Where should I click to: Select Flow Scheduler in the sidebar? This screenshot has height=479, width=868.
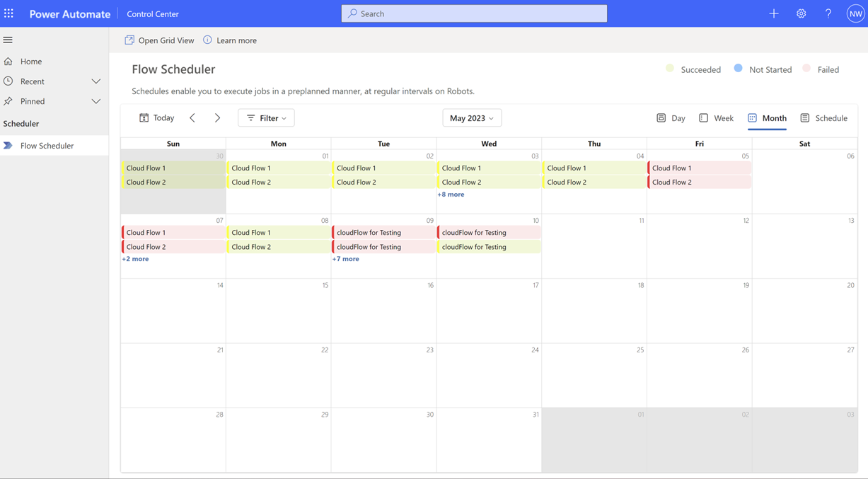pyautogui.click(x=47, y=145)
